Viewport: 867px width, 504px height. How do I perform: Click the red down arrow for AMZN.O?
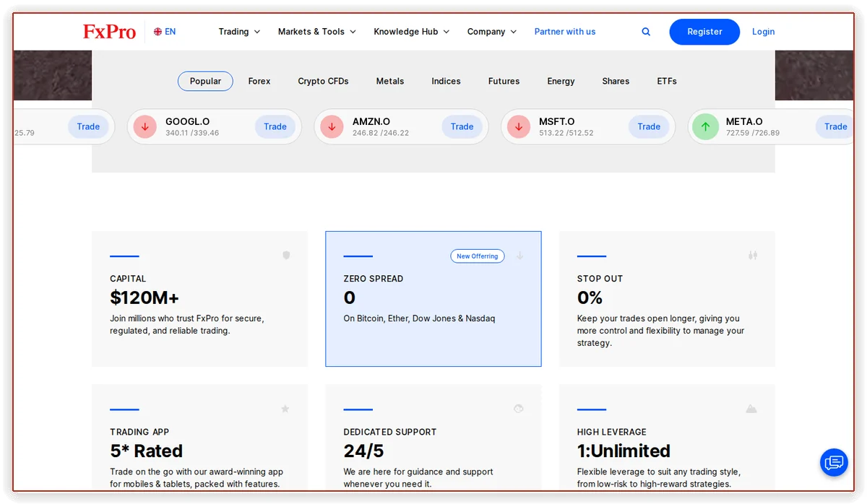point(332,127)
